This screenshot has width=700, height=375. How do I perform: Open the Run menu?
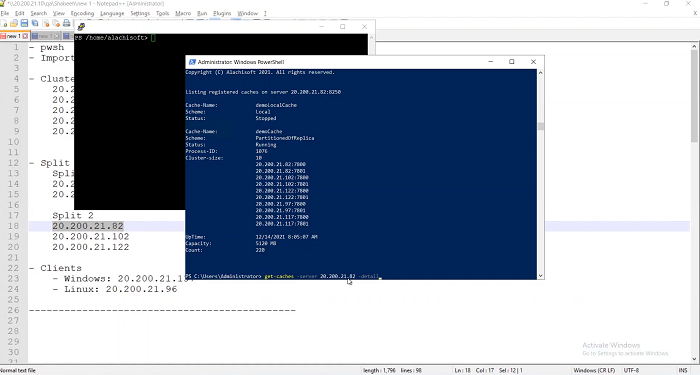(202, 13)
